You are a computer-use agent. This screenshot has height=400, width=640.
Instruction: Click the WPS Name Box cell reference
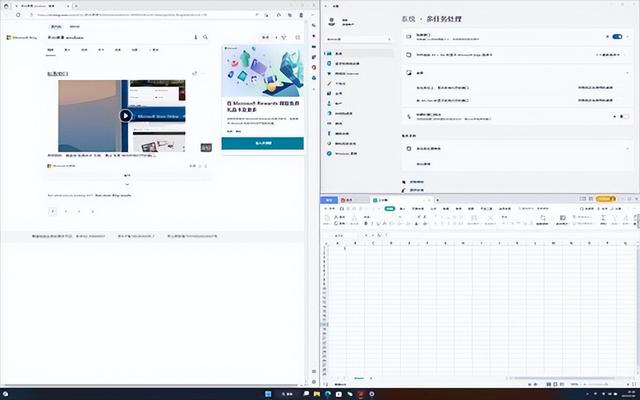(x=341, y=235)
